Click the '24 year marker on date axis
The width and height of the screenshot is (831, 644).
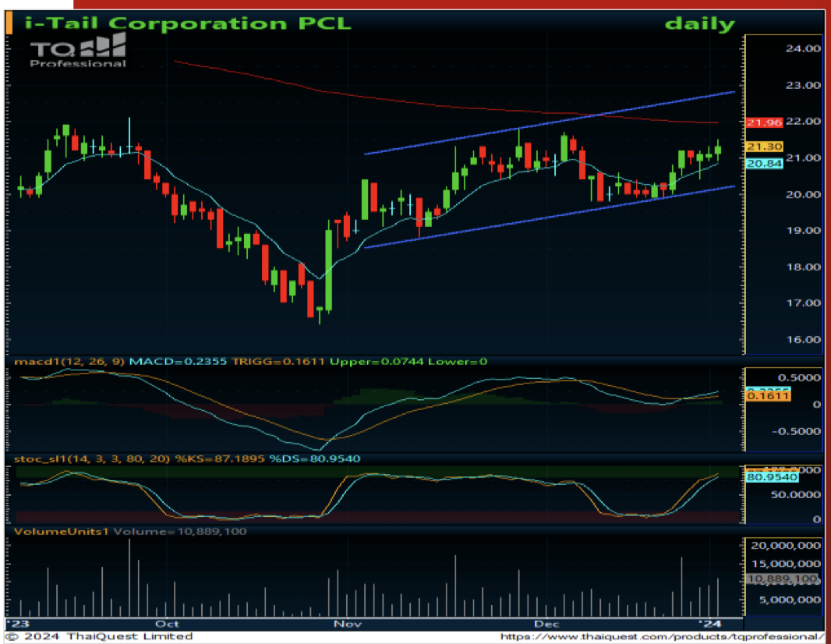tap(710, 624)
